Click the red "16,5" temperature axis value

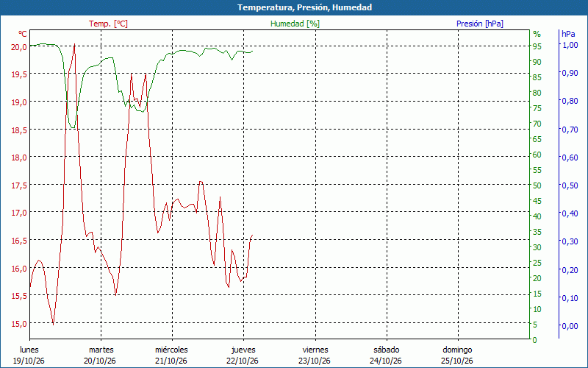pos(19,241)
